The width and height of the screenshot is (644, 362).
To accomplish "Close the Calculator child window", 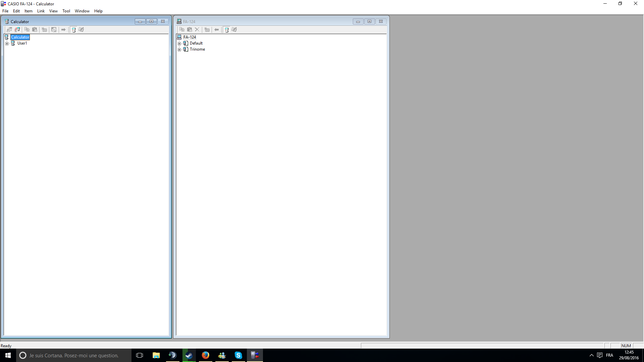I will pos(163,21).
